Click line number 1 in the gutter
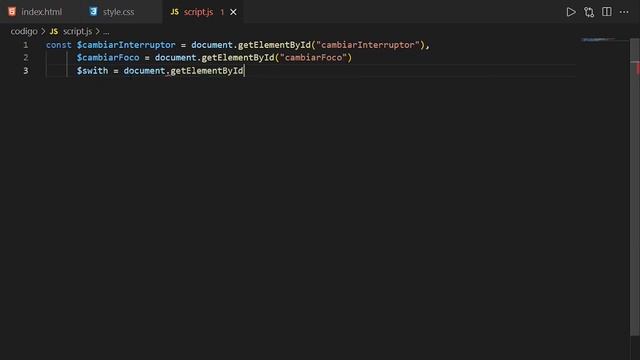The width and height of the screenshot is (640, 360). [26, 45]
